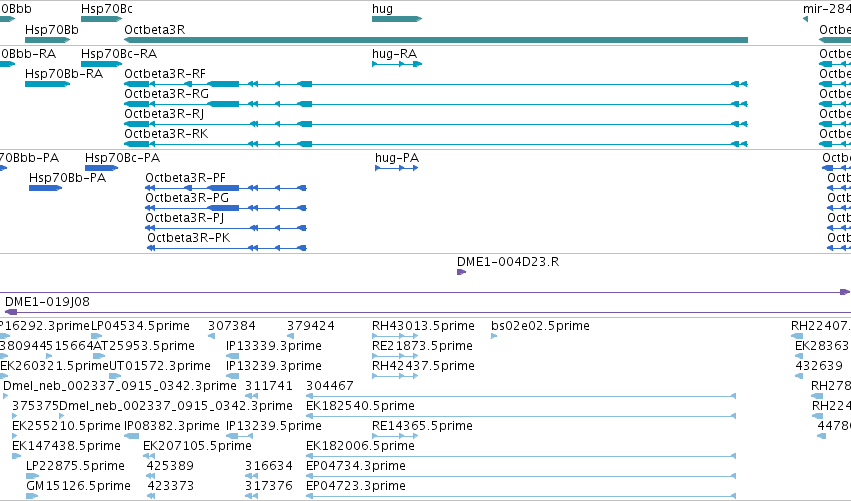851x501 pixels.
Task: Select the IP13239.5prime EST
Action: [239, 436]
